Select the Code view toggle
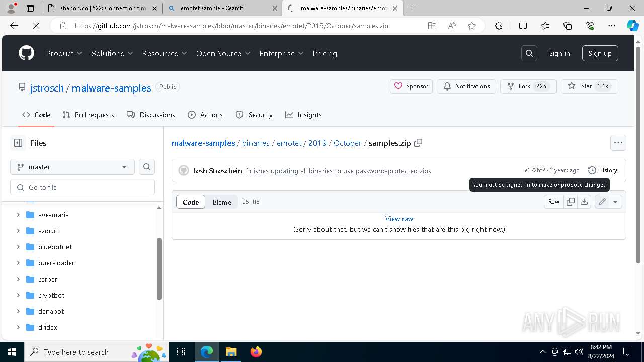 [191, 202]
